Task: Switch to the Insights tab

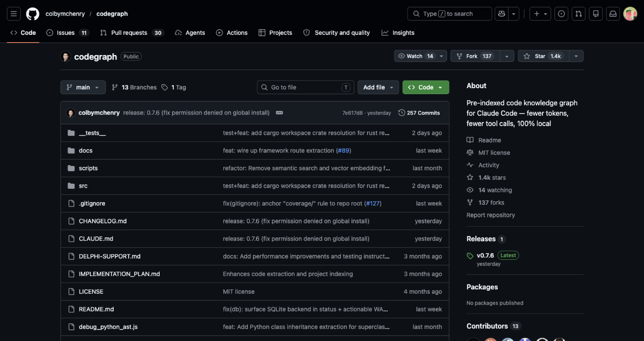Action: click(x=398, y=33)
